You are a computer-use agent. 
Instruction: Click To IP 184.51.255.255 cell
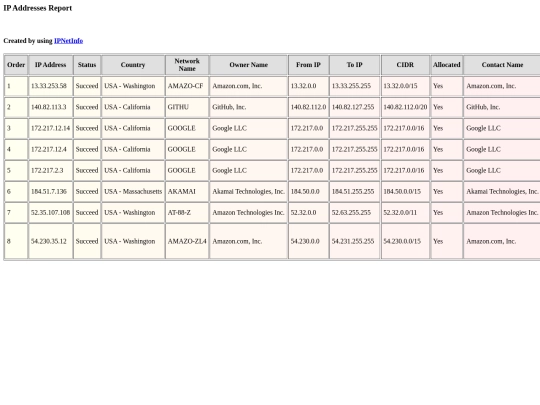click(x=354, y=191)
